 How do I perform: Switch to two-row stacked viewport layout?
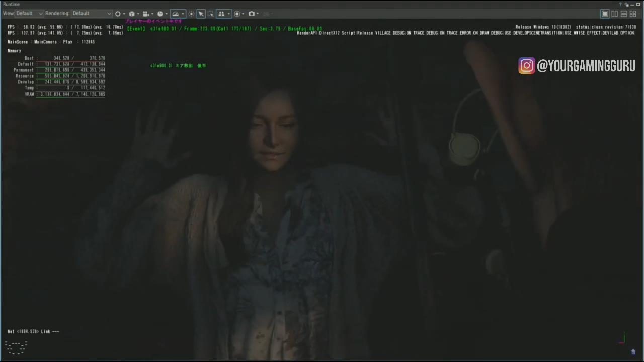(624, 14)
